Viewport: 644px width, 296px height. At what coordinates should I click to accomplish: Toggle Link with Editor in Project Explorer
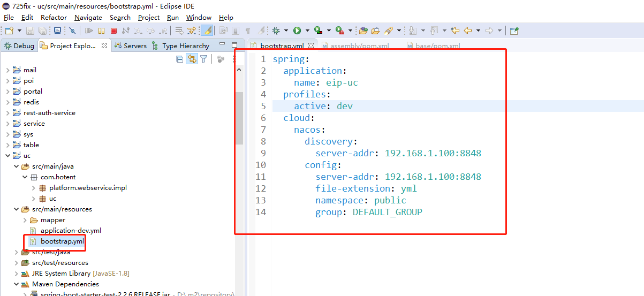coord(192,59)
